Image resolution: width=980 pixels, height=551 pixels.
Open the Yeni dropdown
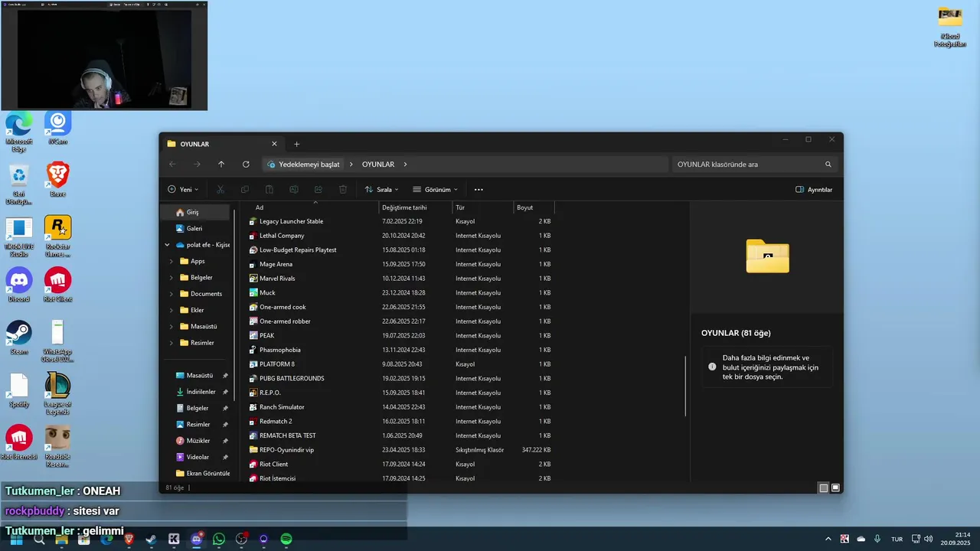click(183, 190)
